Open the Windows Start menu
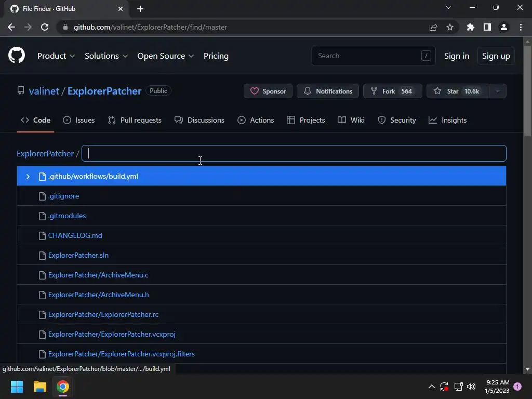Viewport: 532px width, 399px height. click(17, 387)
